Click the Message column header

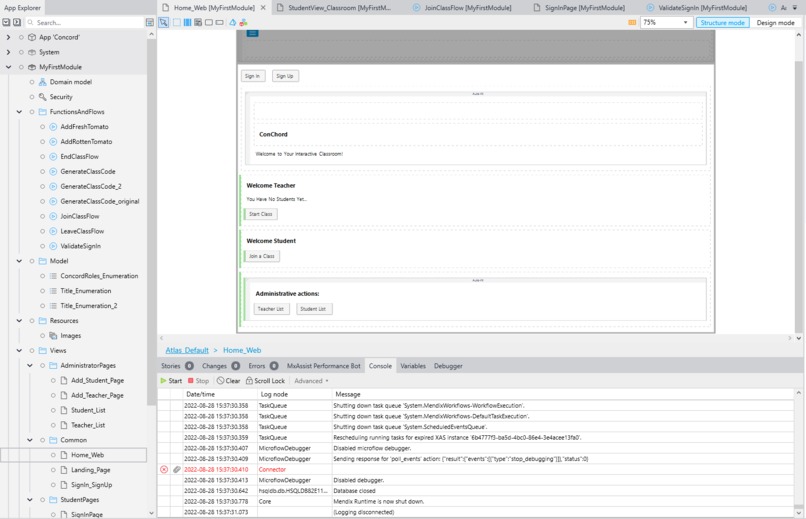[x=347, y=394]
